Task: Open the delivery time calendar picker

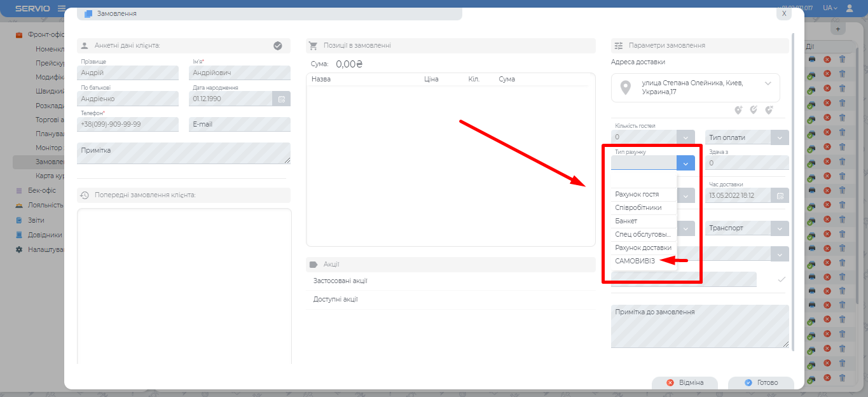Action: (x=780, y=195)
